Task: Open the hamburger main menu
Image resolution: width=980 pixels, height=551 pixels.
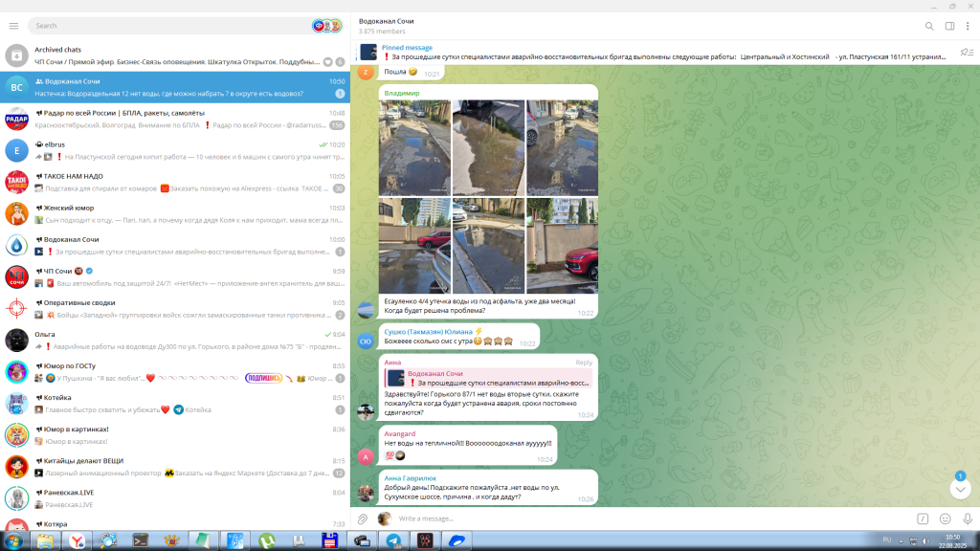Action: [13, 26]
